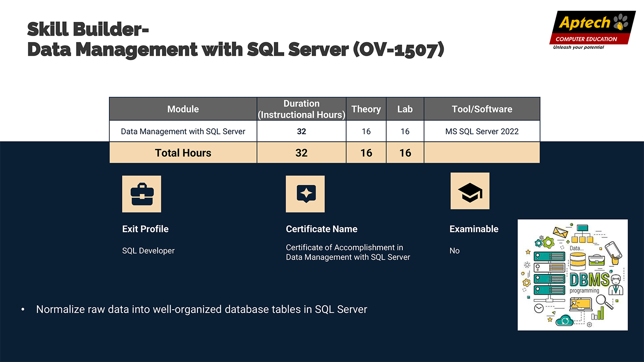Select the Data Management with SQL Server cell
Image resolution: width=644 pixels, height=362 pixels.
[x=183, y=131]
